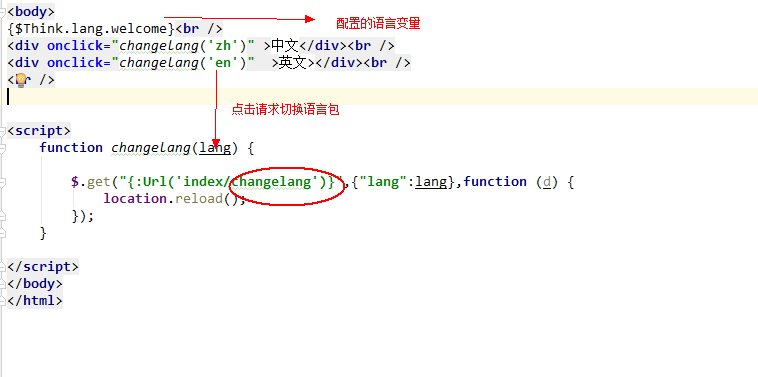Click changelang('en') call in the onclick
This screenshot has height=377, width=758.
coord(183,63)
